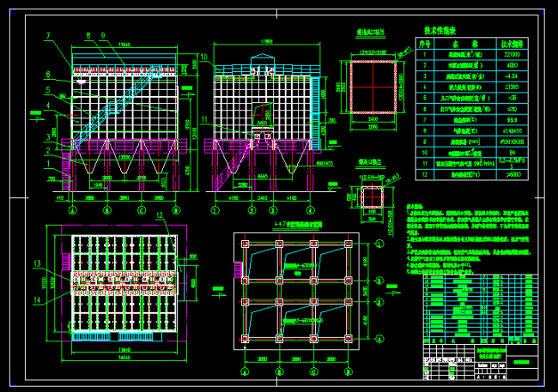Click the 500 dimension under the small flange

point(373,219)
